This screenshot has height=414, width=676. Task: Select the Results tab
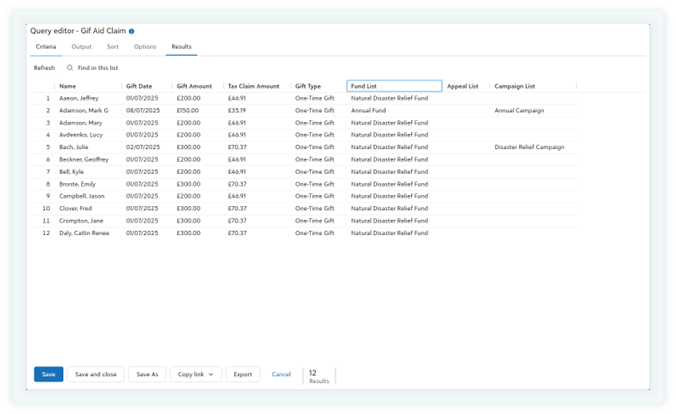(182, 47)
